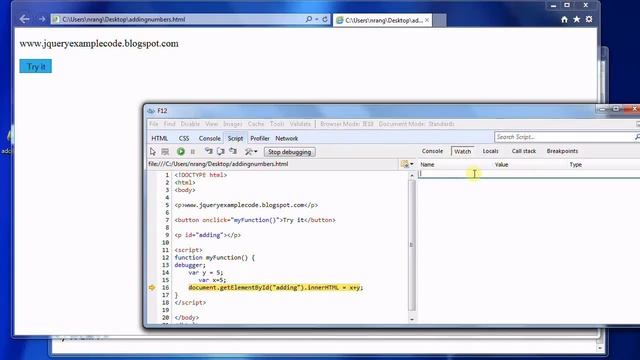Click the watch expression input row
Image resolution: width=640 pixels, height=360 pixels.
[x=529, y=173]
